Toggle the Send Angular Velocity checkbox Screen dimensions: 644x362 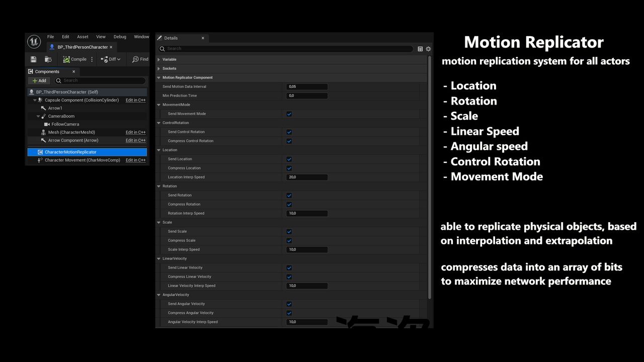[x=289, y=304]
